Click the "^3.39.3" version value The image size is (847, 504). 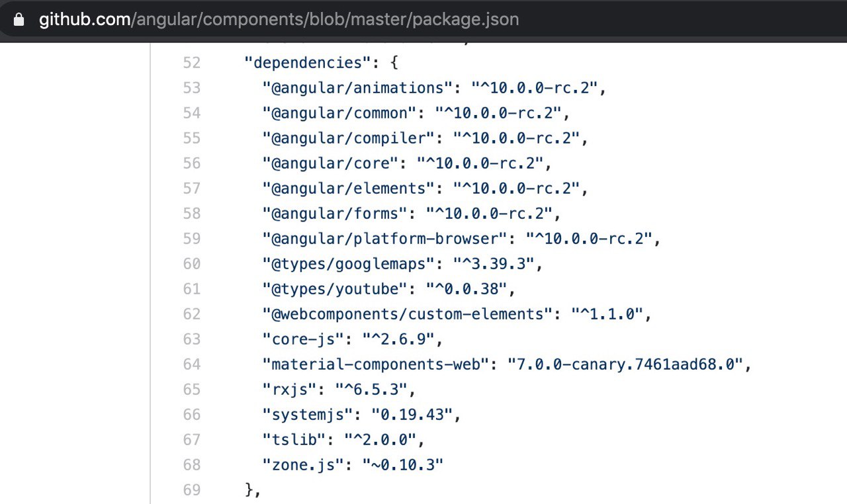(493, 264)
